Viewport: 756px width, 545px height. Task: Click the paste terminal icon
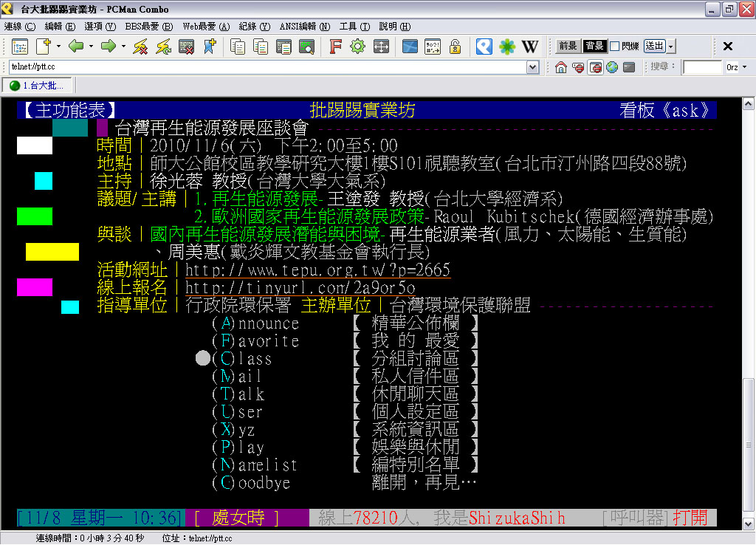(x=283, y=47)
